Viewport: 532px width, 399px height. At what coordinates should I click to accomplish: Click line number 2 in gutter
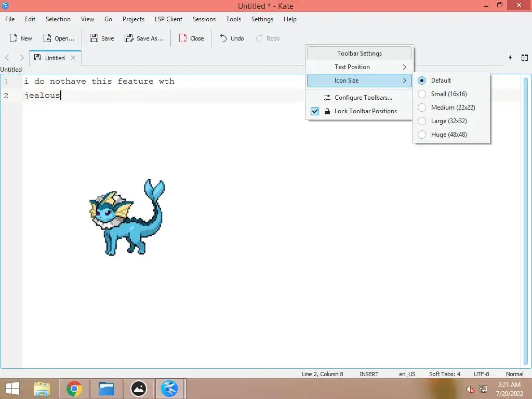6,96
